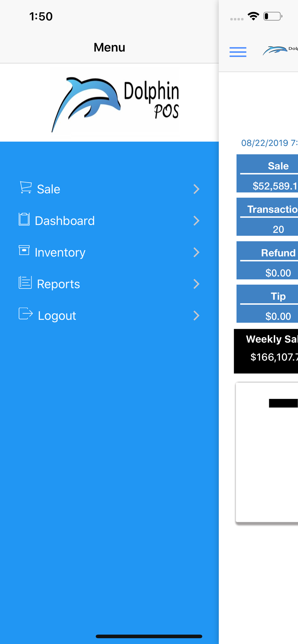298x644 pixels.
Task: Open the Inventory menu item
Action: 109,252
